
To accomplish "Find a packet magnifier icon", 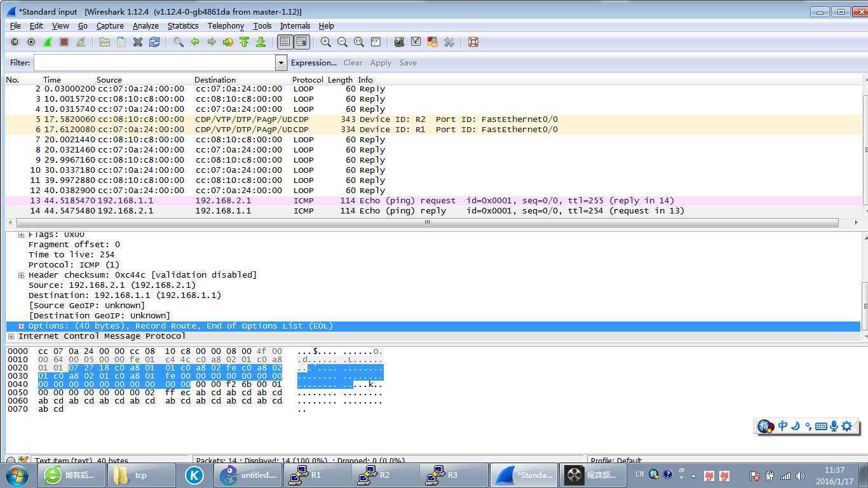I will (x=179, y=42).
